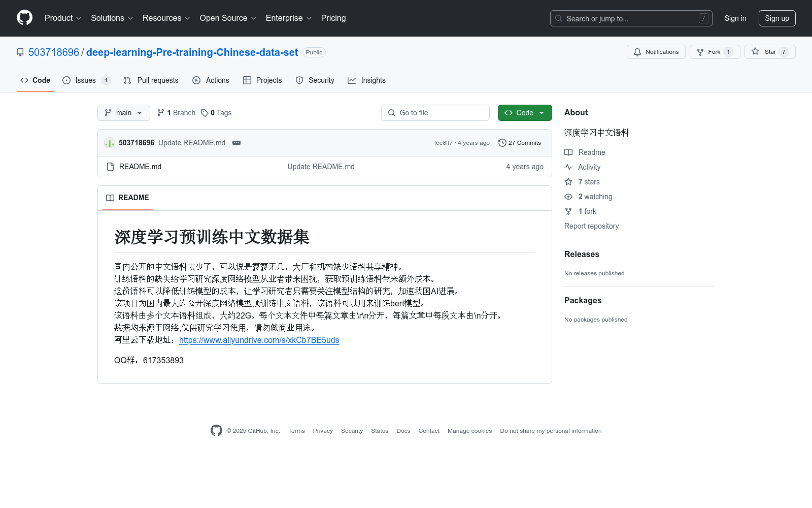Click the Go to file search box
Screen dimensions: 812x508
coord(435,113)
